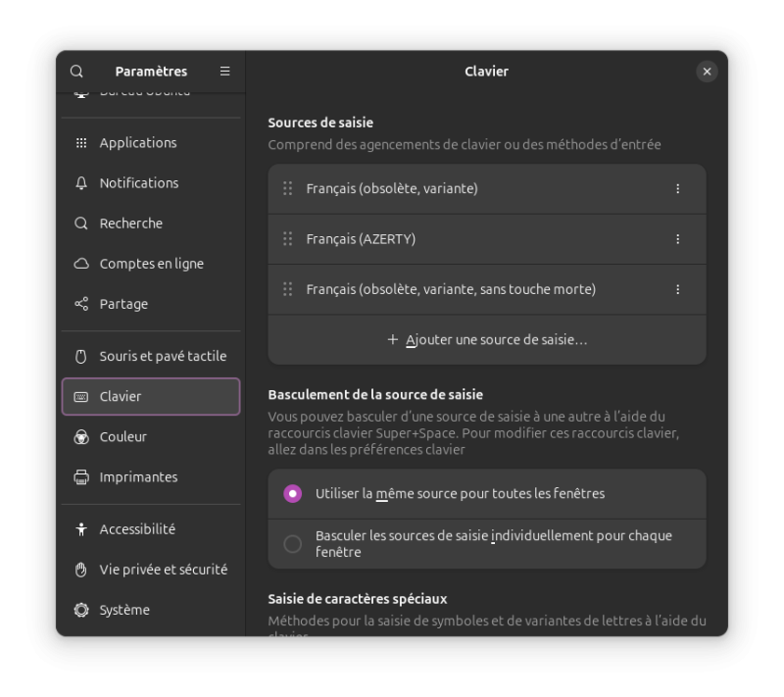Screen dimensions: 784x697
Task: Close the Clavier settings window
Action: coord(707,72)
